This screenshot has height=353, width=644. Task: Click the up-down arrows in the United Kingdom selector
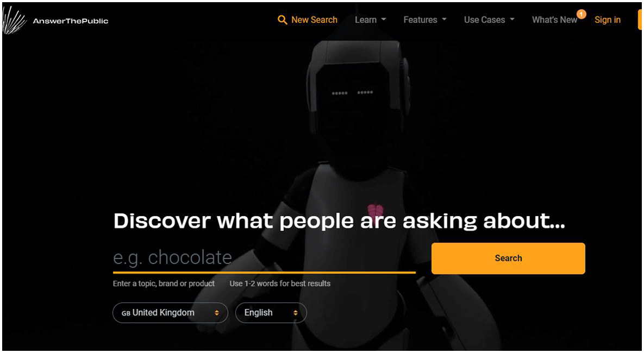(x=216, y=313)
